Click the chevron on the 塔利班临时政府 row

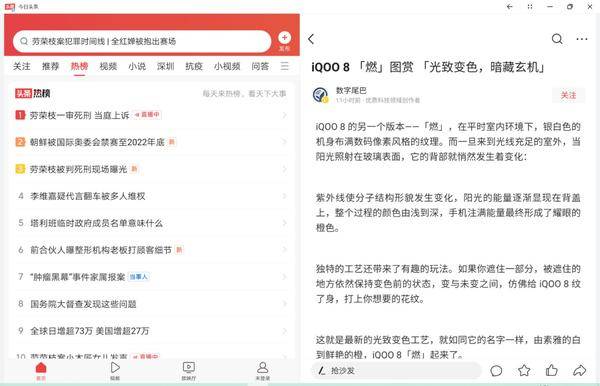pos(284,223)
